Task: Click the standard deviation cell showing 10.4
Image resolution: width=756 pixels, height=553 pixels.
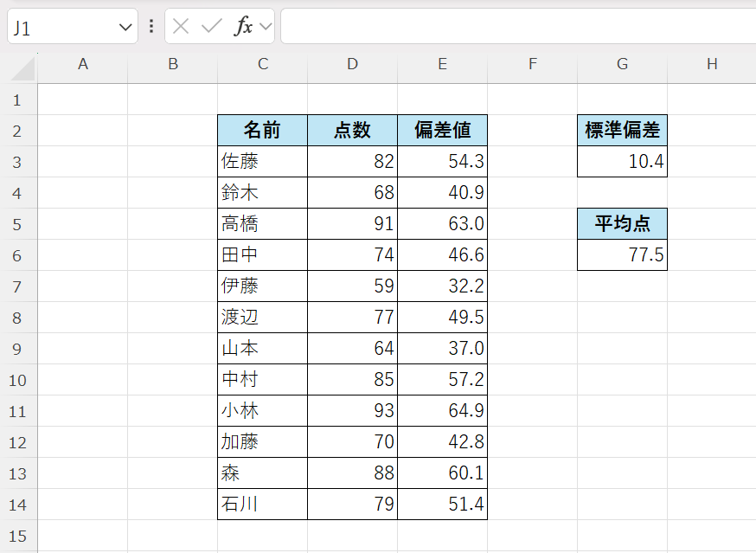Action: point(622,162)
